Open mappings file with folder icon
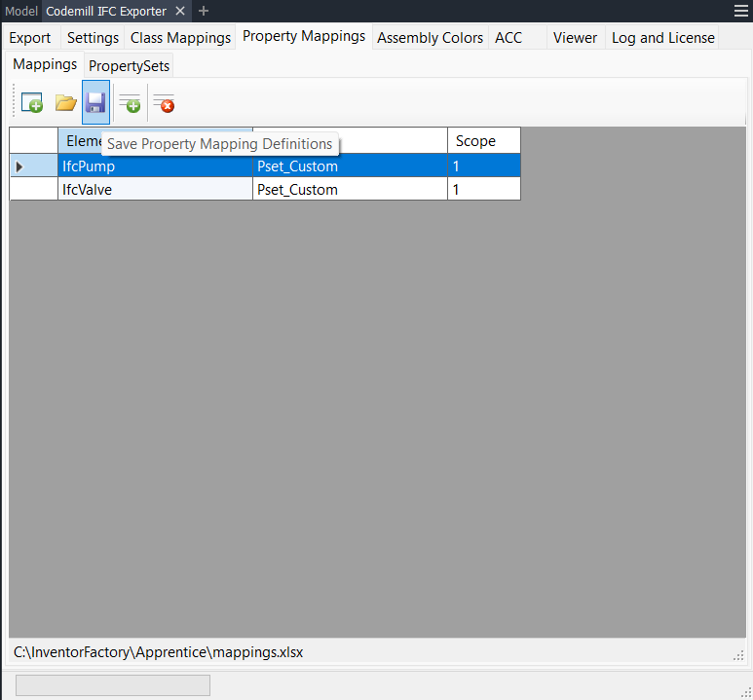753x700 pixels. point(65,103)
